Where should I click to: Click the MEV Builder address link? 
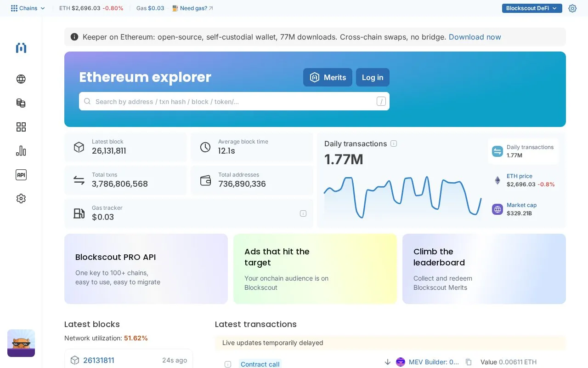(434, 362)
